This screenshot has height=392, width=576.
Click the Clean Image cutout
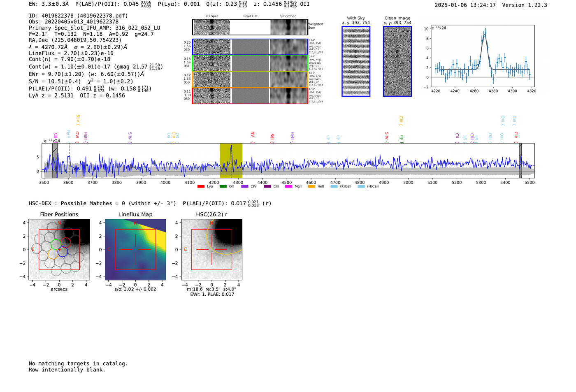tap(397, 62)
